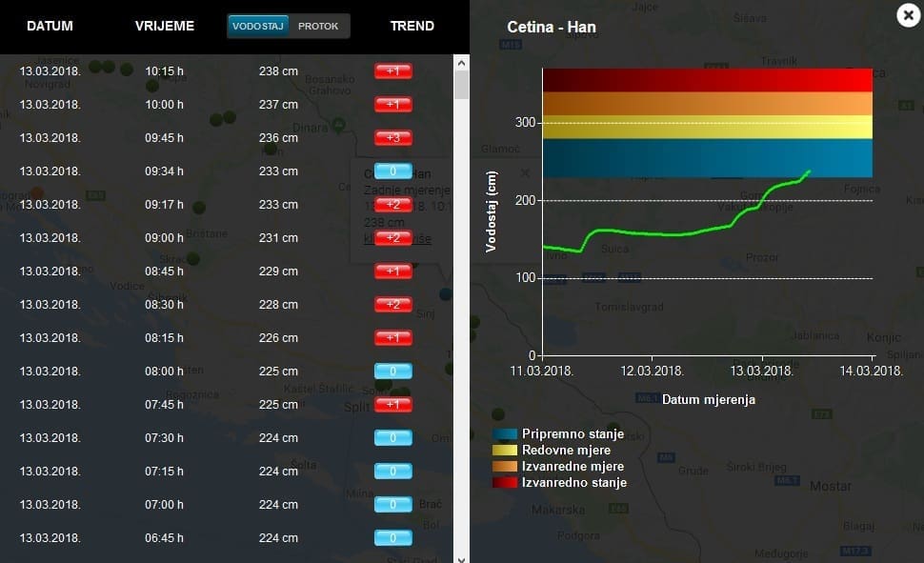Screen dimensions: 924x563
Task: Click the 0 trend badge at 09:34 h
Action: point(392,171)
